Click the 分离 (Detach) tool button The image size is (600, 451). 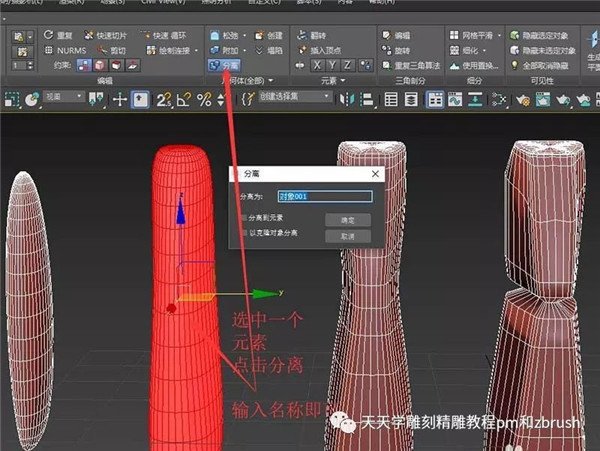(x=224, y=65)
